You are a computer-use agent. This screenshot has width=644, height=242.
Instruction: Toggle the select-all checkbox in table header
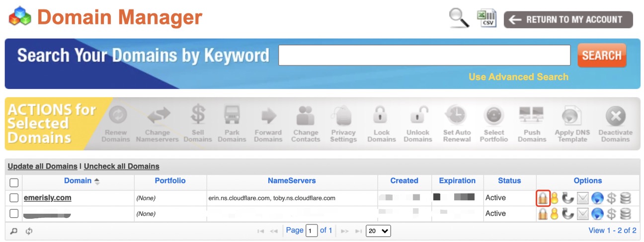tap(14, 182)
